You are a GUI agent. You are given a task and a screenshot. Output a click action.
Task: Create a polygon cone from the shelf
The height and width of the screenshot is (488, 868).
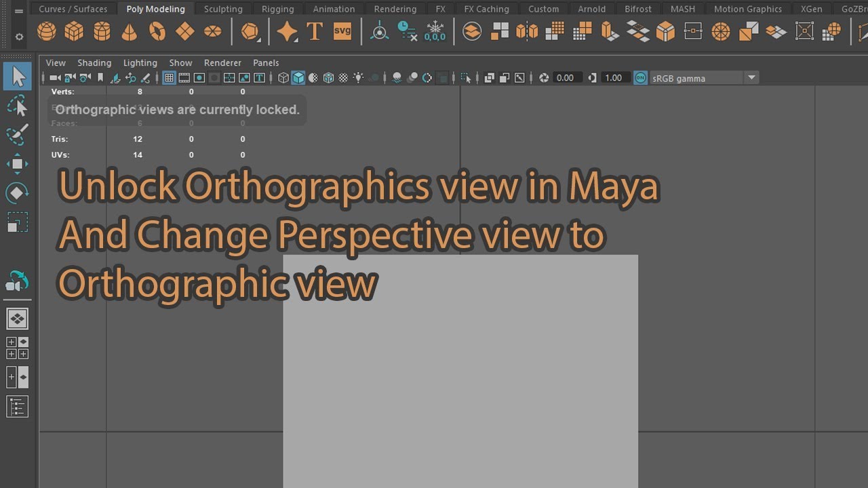click(130, 31)
